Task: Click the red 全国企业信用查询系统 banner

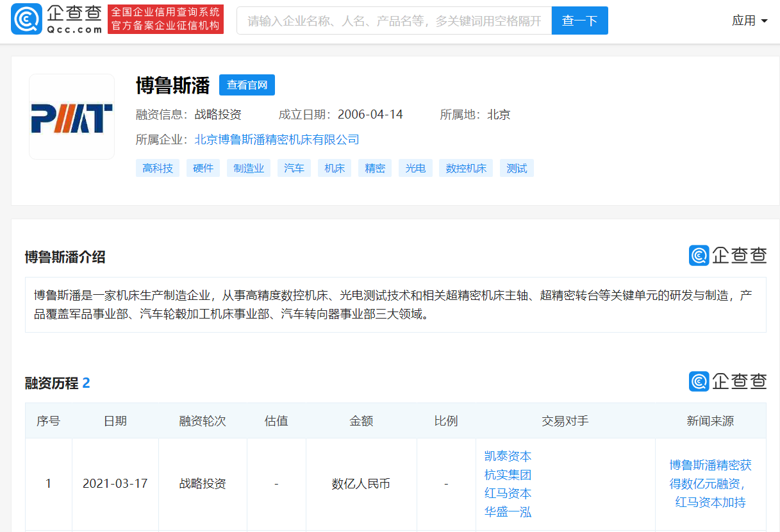Action: point(165,20)
